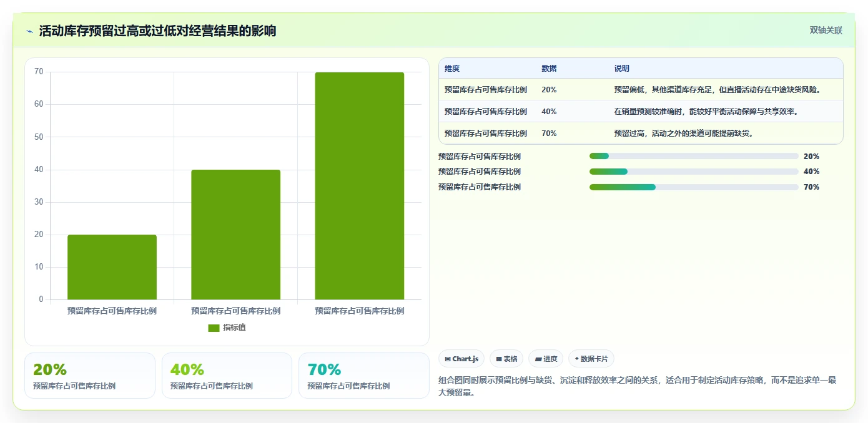Open the 70% stat card below the chart
Image resolution: width=868 pixels, height=423 pixels.
click(x=364, y=376)
